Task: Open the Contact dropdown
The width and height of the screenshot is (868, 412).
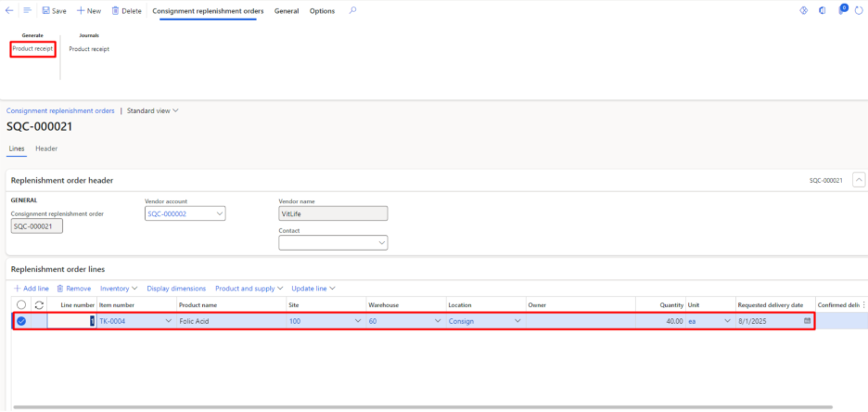Action: coord(381,243)
